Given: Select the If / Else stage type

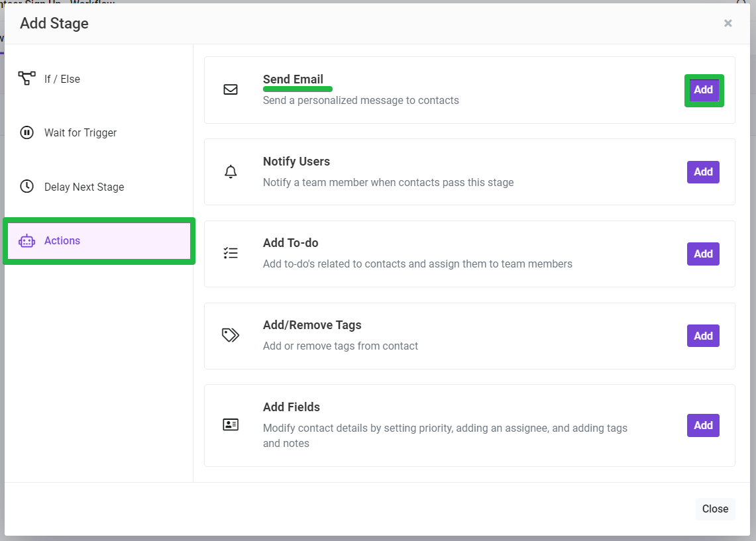Looking at the screenshot, I should 99,79.
